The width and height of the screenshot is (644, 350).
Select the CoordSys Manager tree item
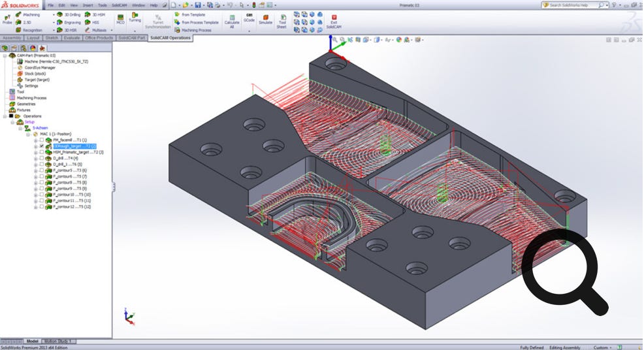pyautogui.click(x=36, y=68)
